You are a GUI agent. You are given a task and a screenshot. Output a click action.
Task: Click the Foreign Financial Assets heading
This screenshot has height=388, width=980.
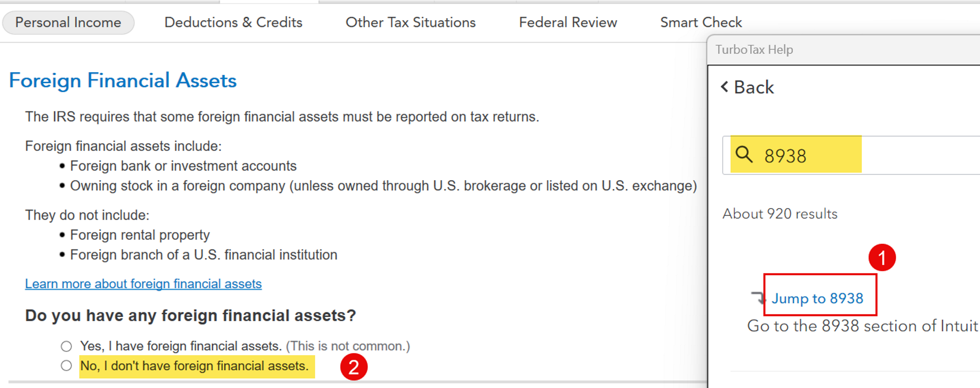[x=123, y=81]
